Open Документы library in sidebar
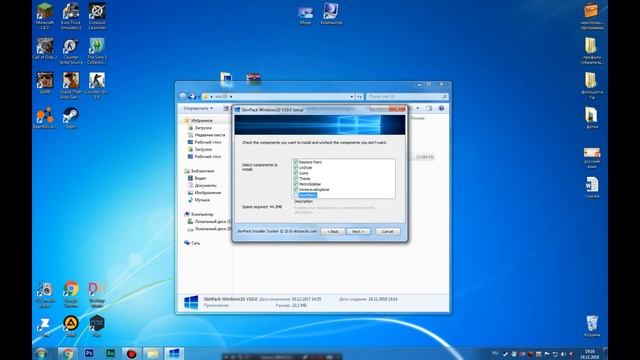Viewport: 640px width, 360px height. pyautogui.click(x=205, y=185)
